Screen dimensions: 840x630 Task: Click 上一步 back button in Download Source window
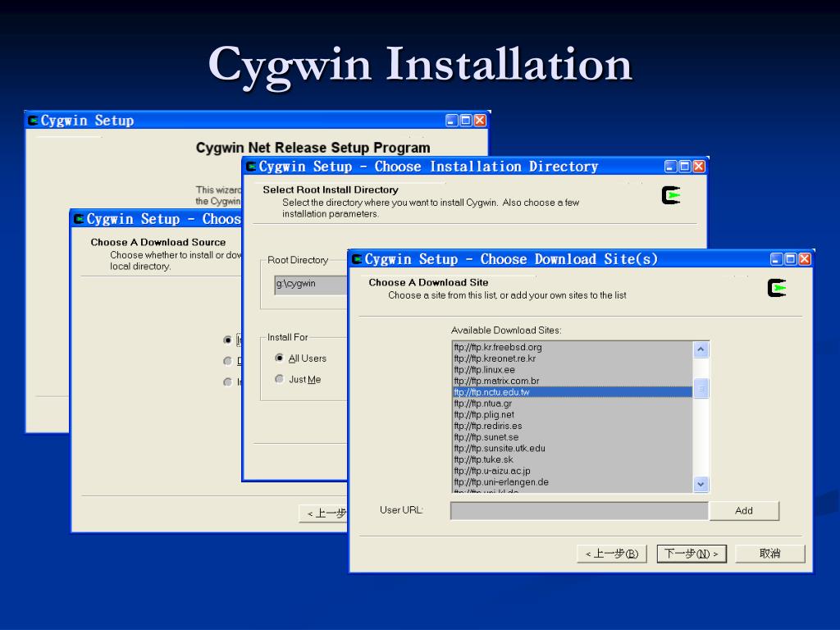(x=323, y=514)
